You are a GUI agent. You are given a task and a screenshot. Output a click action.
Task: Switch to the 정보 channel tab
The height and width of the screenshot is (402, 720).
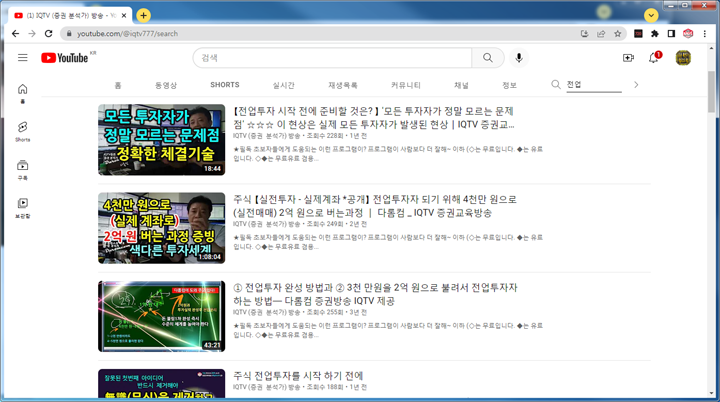(x=509, y=85)
